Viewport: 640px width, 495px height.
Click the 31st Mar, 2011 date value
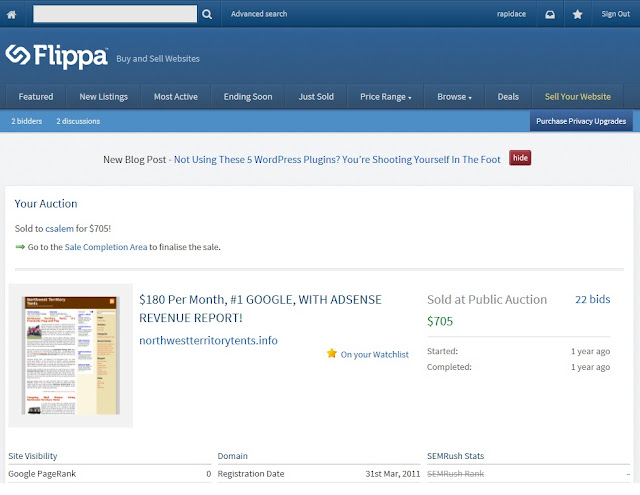click(x=393, y=474)
